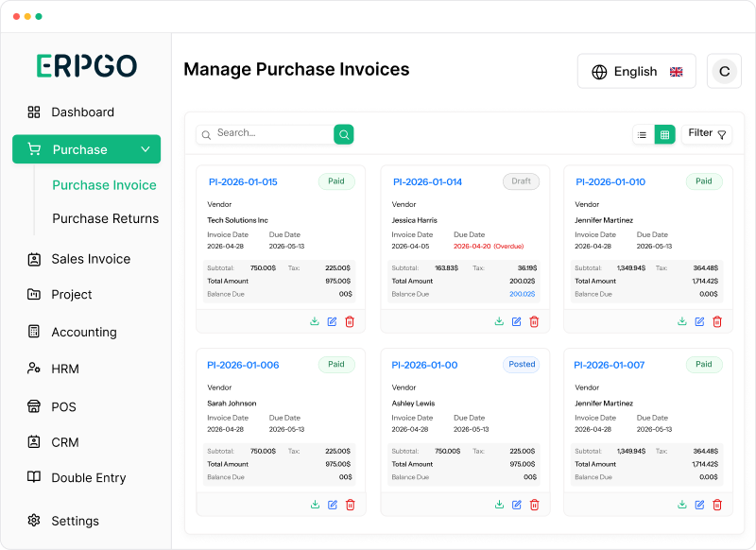The image size is (756, 550).
Task: Click Paid badge on PI-2026-01-015
Action: tap(336, 181)
